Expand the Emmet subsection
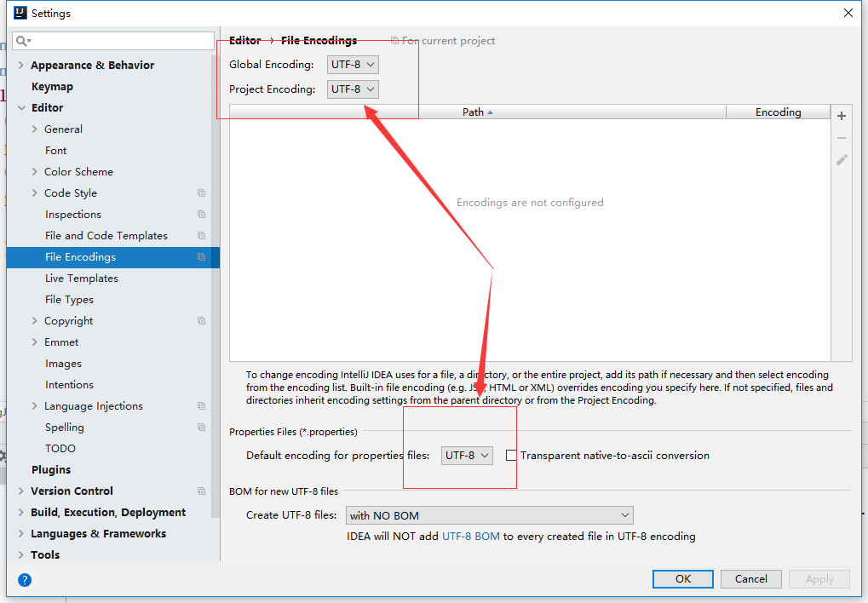868x603 pixels. [x=34, y=342]
